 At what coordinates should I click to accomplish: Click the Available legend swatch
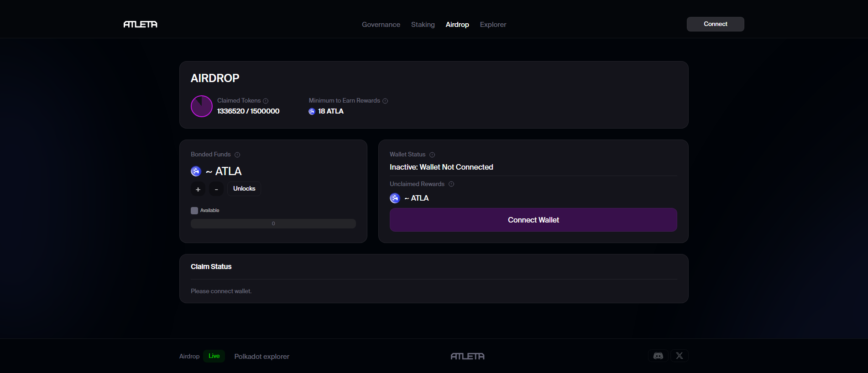[x=194, y=211]
